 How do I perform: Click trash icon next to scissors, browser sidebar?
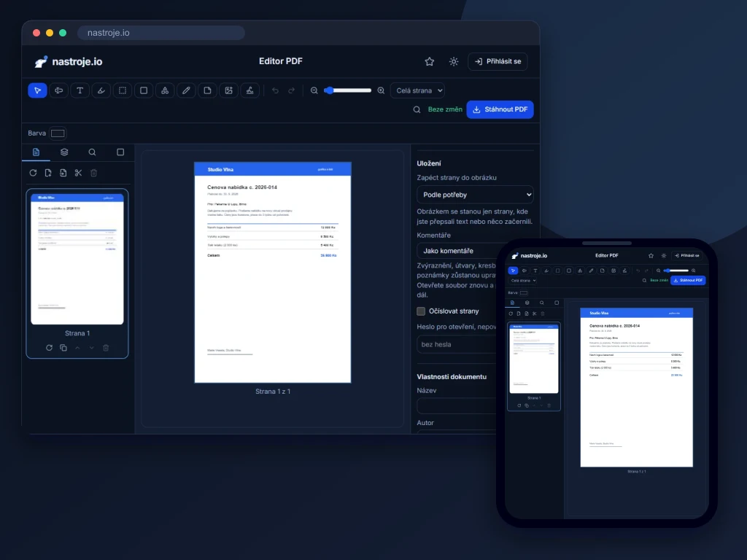pos(94,173)
